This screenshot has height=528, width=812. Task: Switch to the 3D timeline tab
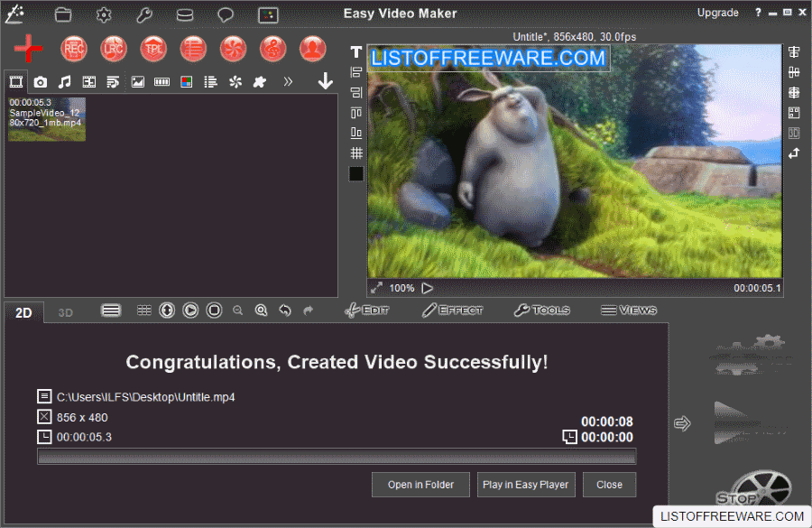[65, 312]
